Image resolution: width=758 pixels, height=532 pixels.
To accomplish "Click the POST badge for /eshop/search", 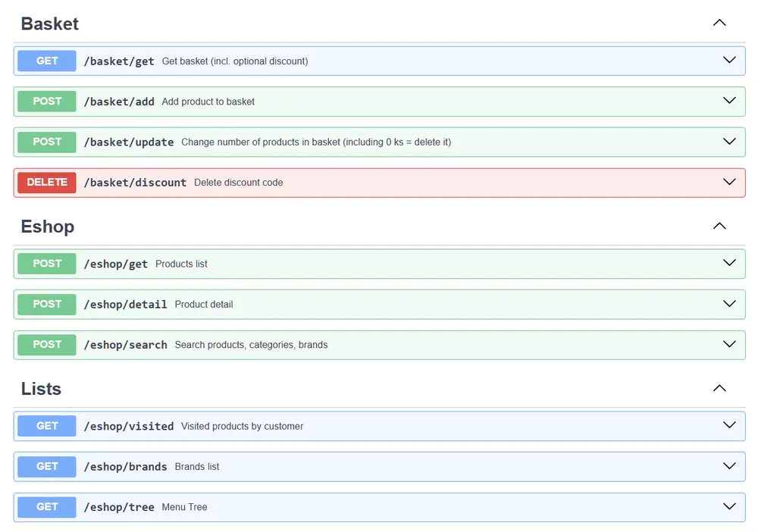I will pyautogui.click(x=47, y=345).
